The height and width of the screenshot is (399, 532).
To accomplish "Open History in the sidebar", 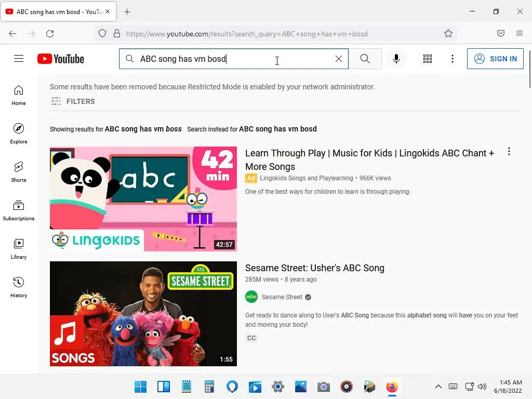I will tap(19, 287).
